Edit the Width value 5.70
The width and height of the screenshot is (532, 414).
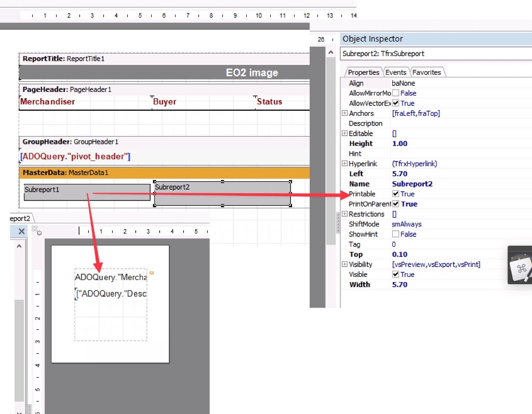pos(400,284)
